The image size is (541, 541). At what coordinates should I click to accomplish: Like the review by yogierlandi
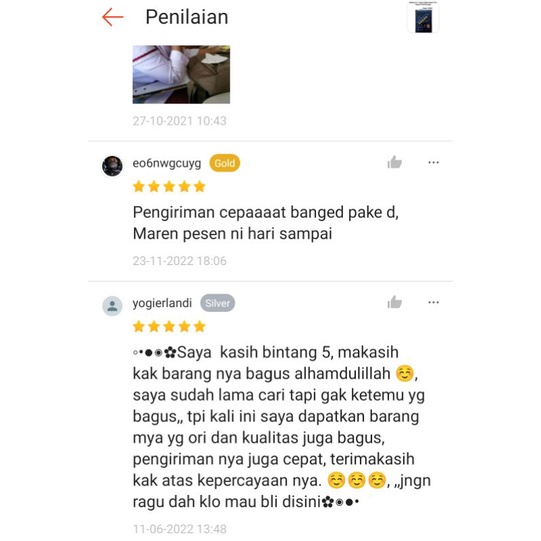[x=394, y=302]
